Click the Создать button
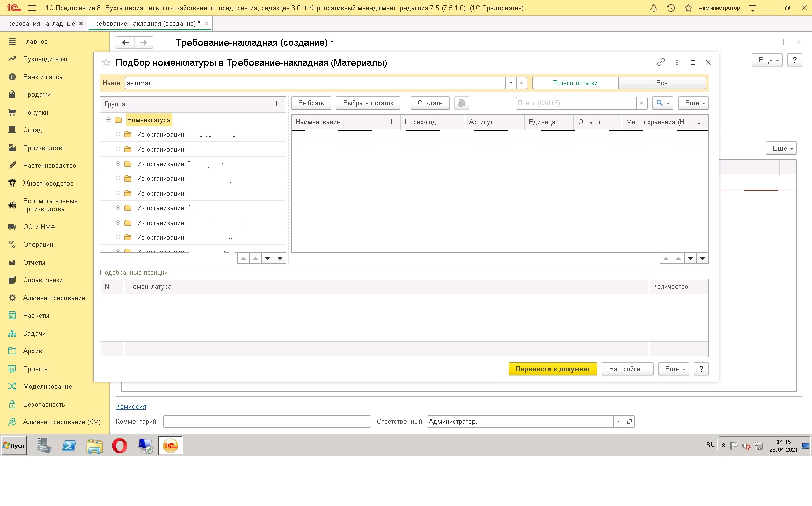This screenshot has height=506, width=812. 430,103
